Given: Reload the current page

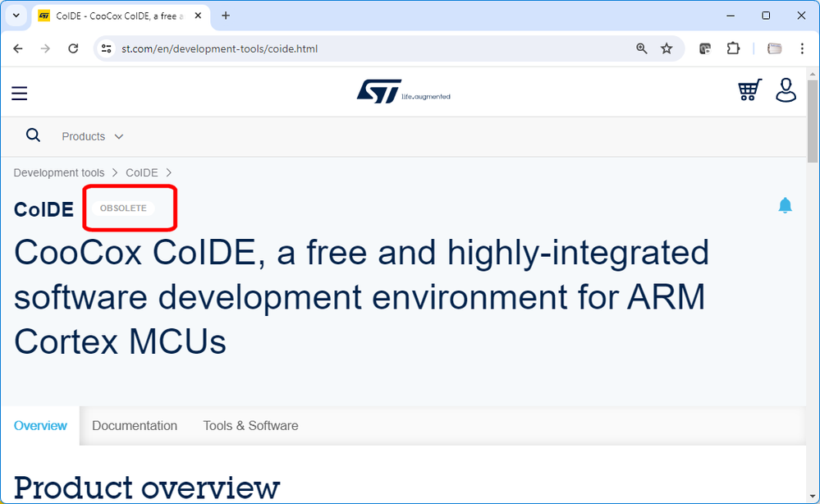Looking at the screenshot, I should click(73, 48).
